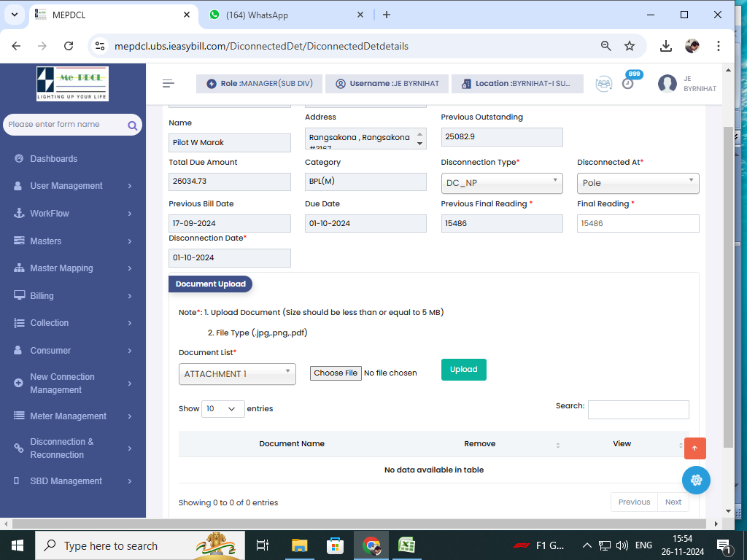
Task: Open File Explorer from the taskbar
Action: tap(300, 545)
